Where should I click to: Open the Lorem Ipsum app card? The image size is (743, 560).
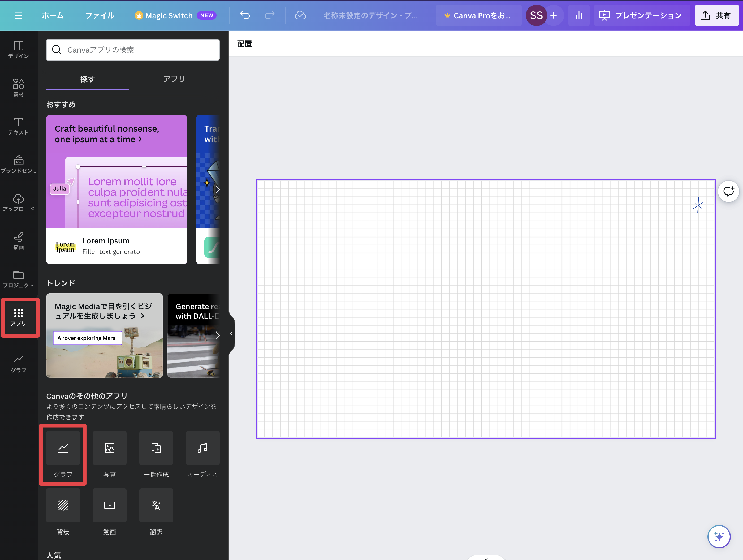(116, 189)
